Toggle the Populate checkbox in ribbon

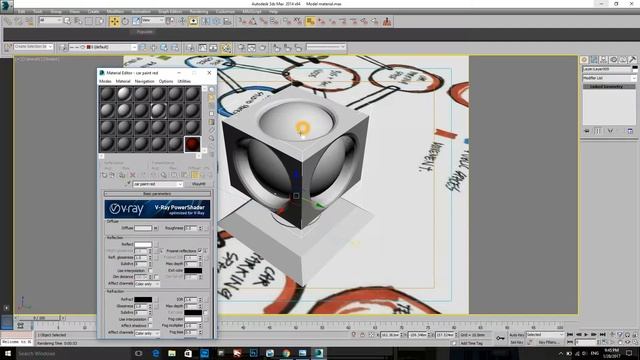click(144, 32)
